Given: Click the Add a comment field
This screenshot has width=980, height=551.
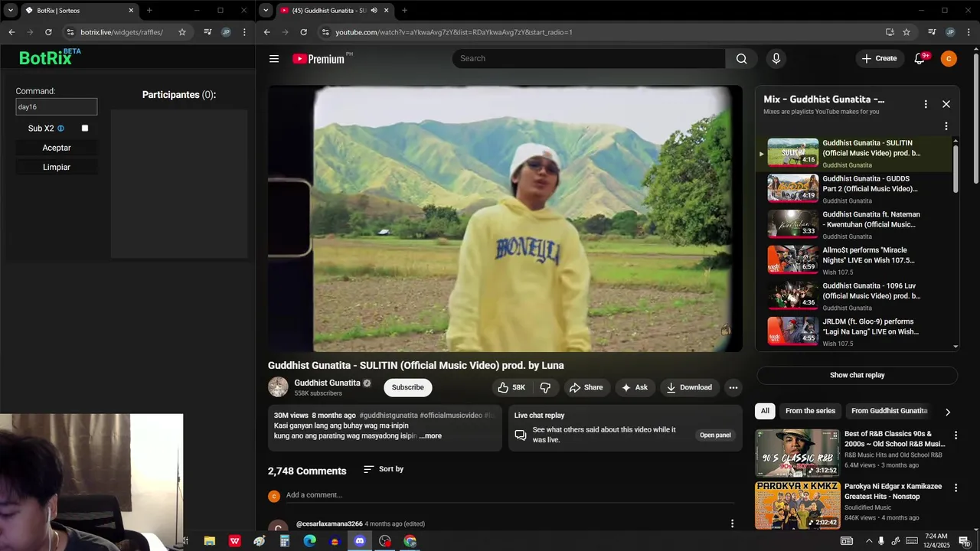Looking at the screenshot, I should click(x=510, y=495).
